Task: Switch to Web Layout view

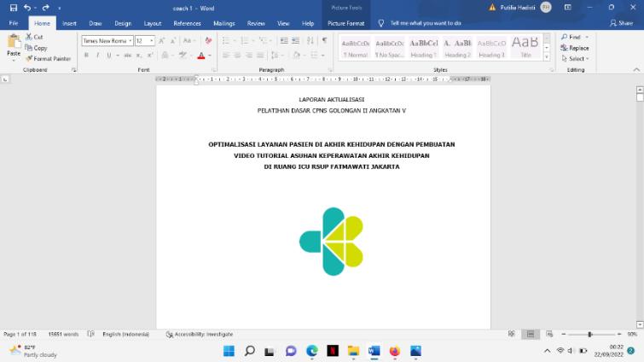Action: 549,334
